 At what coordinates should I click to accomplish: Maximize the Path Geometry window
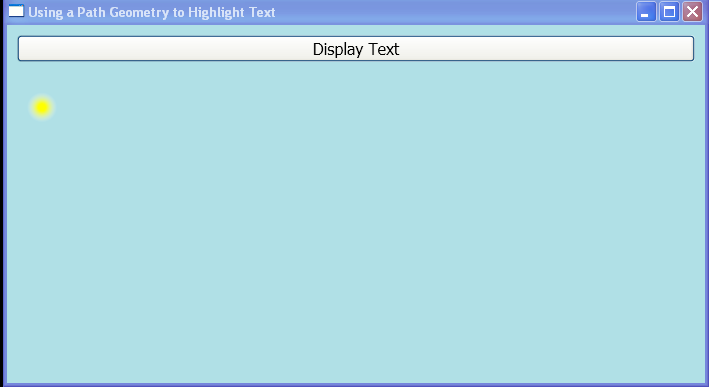[x=669, y=12]
